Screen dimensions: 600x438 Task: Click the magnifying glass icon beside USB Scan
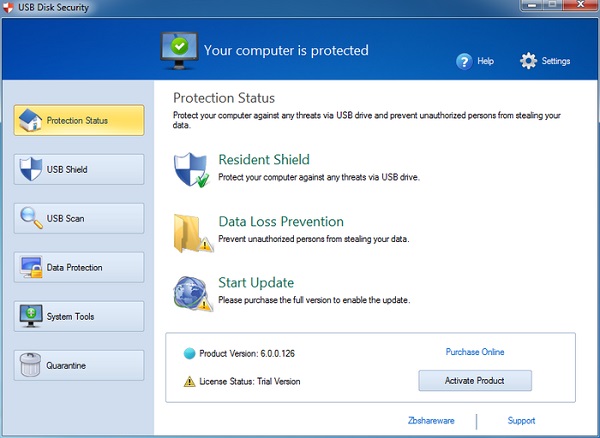[x=31, y=218]
